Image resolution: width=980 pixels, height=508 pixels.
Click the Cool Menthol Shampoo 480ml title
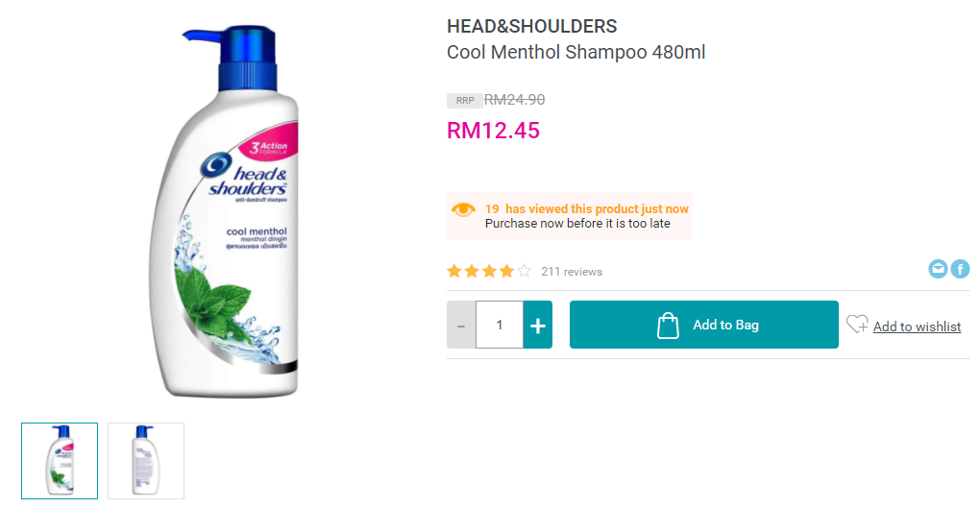click(x=576, y=52)
